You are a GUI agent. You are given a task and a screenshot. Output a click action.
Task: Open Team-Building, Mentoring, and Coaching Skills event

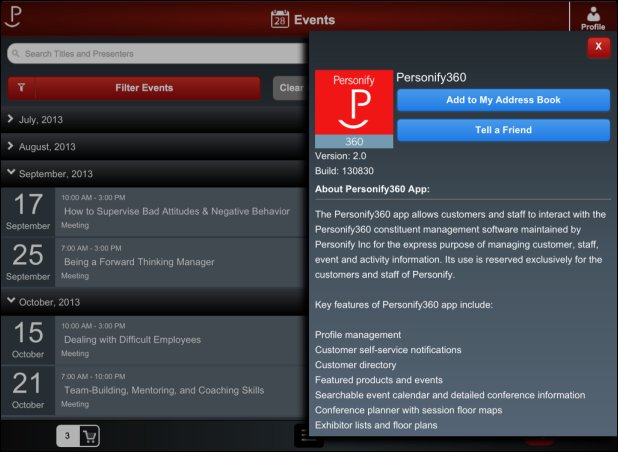click(x=181, y=391)
